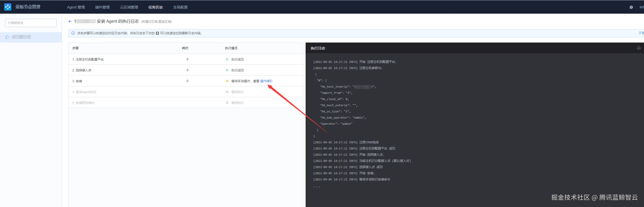Screen dimensions: 644x207
Task: Click 执行成功 status of step 1
Action: point(237,59)
